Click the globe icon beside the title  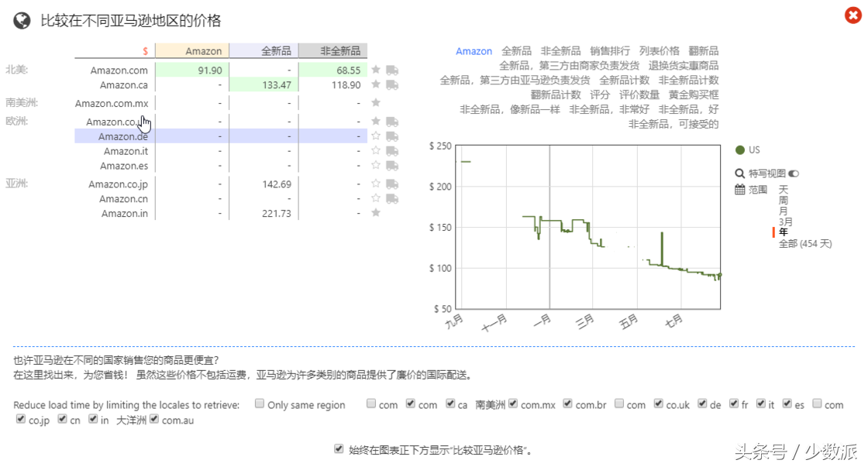22,20
